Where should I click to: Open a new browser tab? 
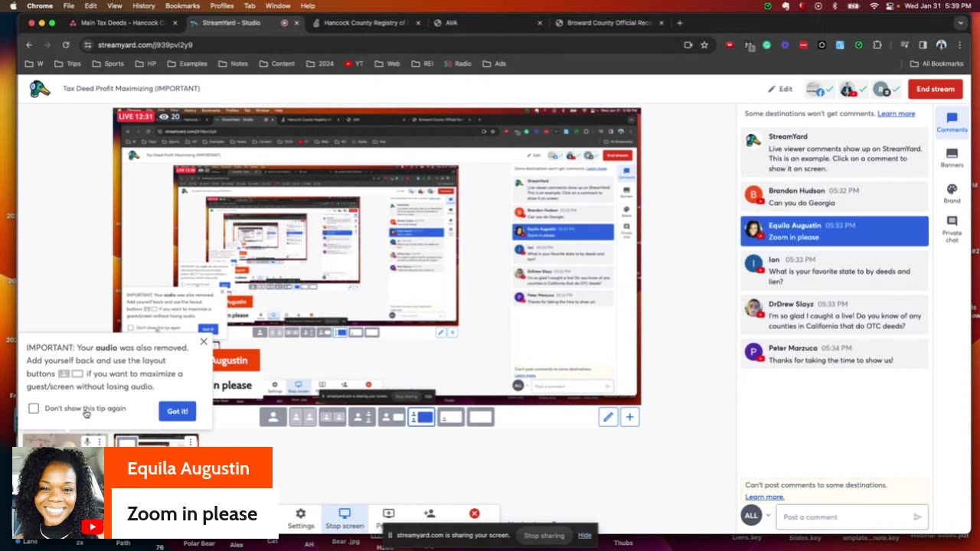pyautogui.click(x=679, y=23)
